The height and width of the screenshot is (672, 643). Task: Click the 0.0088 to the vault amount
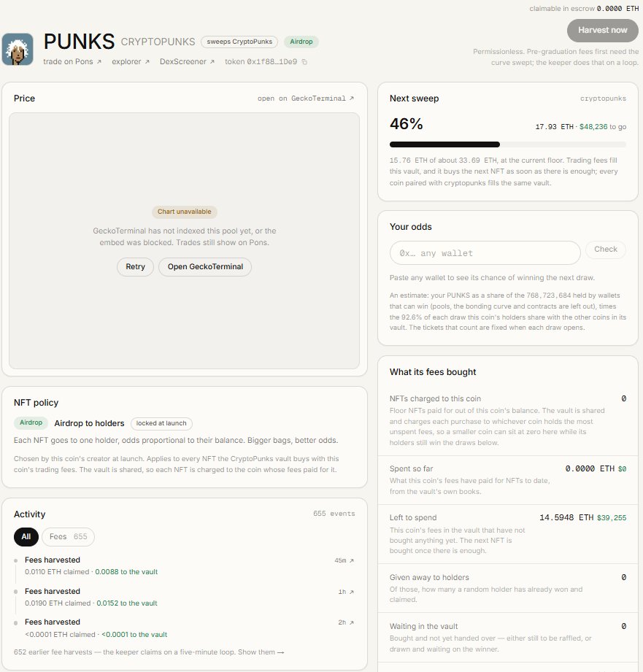point(126,572)
